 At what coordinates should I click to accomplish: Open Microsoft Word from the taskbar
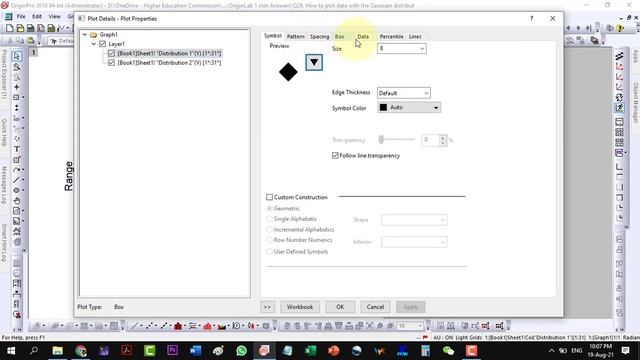pos(196,351)
